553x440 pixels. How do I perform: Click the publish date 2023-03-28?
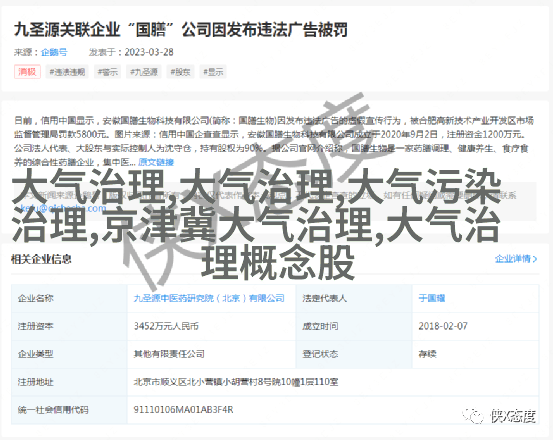point(149,52)
